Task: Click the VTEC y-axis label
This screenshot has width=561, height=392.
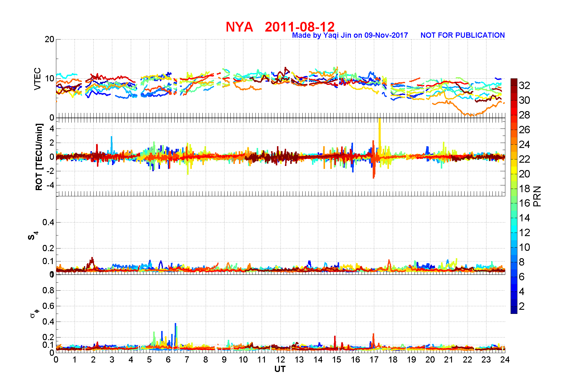Action: 37,79
